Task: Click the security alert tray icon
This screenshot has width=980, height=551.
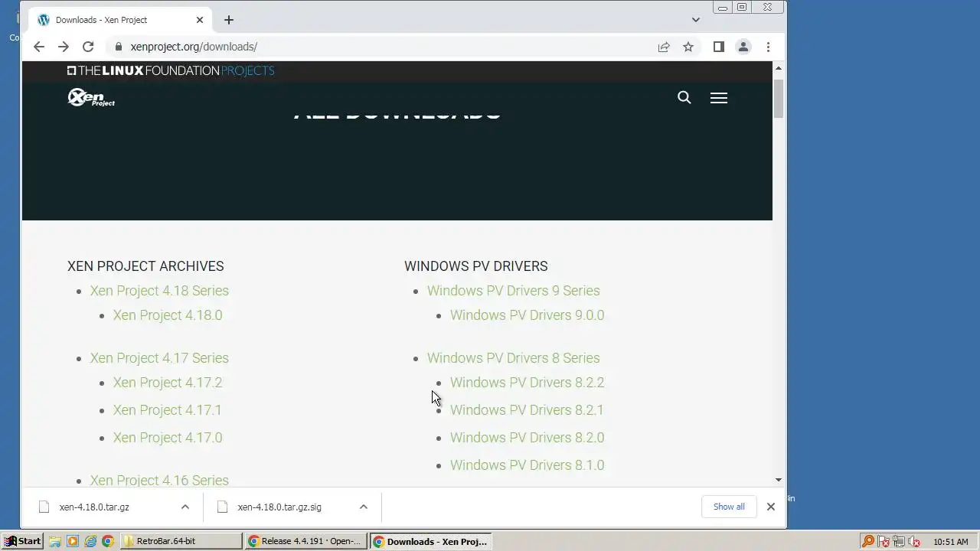Action: pos(884,542)
